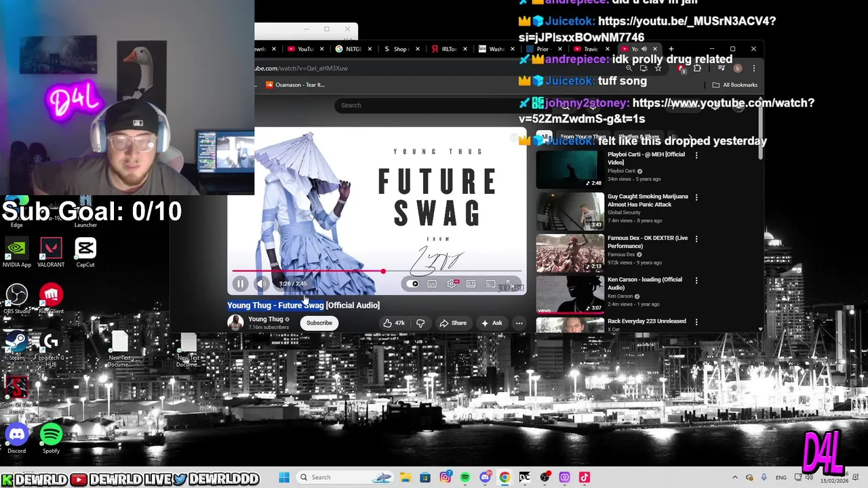The height and width of the screenshot is (488, 868).
Task: Open the Windows Start menu
Action: tap(284, 477)
